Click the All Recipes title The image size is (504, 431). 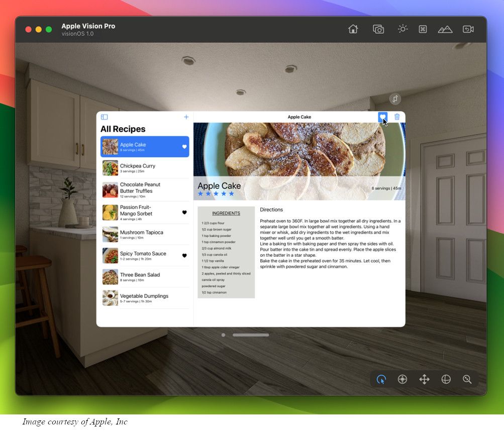(123, 129)
